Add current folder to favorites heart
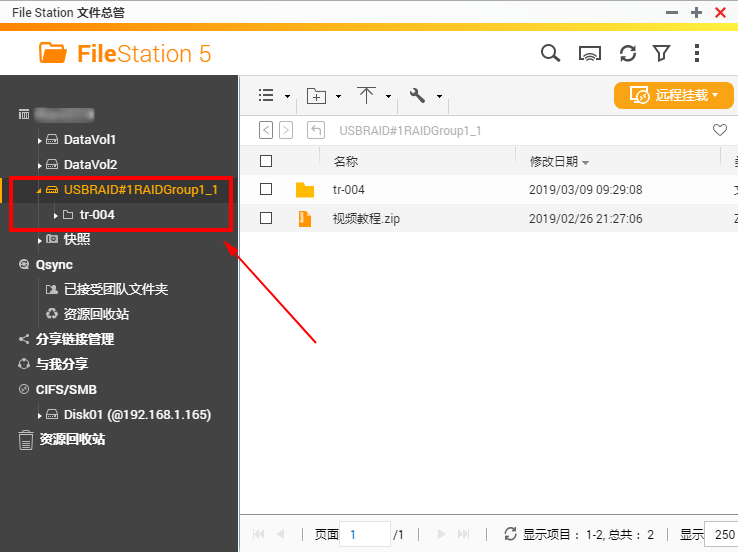Image resolution: width=738 pixels, height=552 pixels. (720, 130)
